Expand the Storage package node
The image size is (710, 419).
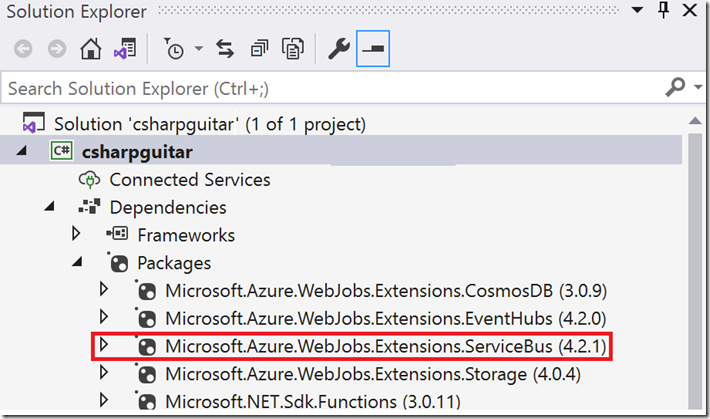[x=104, y=372]
